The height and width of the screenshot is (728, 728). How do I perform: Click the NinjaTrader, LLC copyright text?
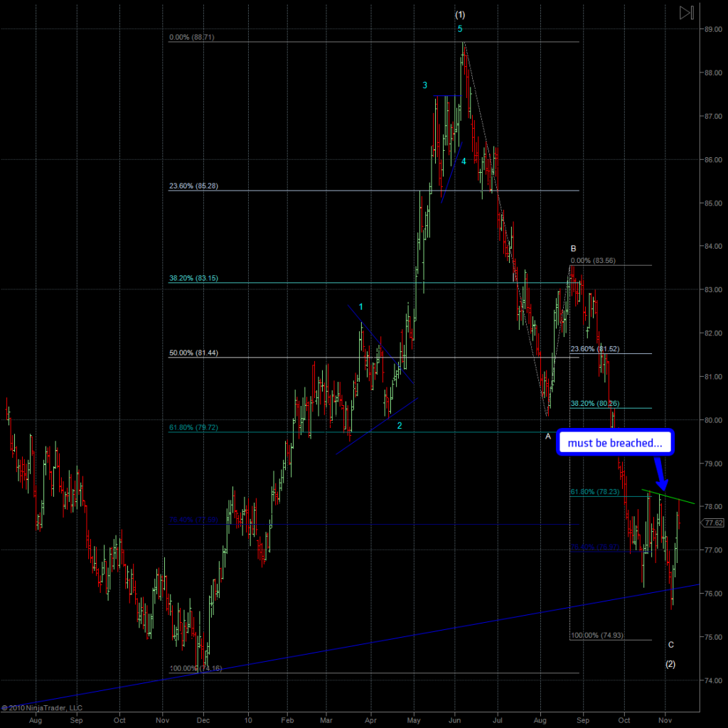pyautogui.click(x=41, y=707)
